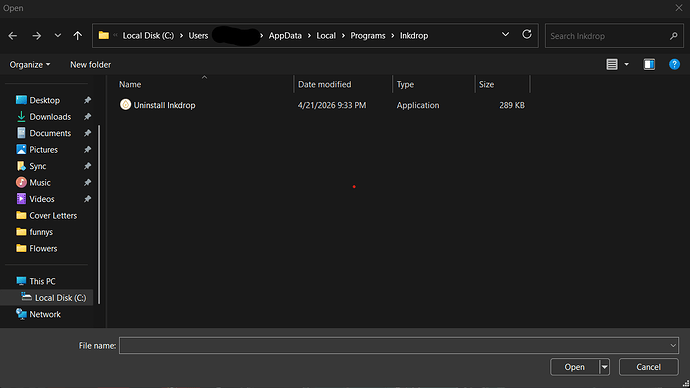
Task: Click the pin icon beside Downloads
Action: 88,117
